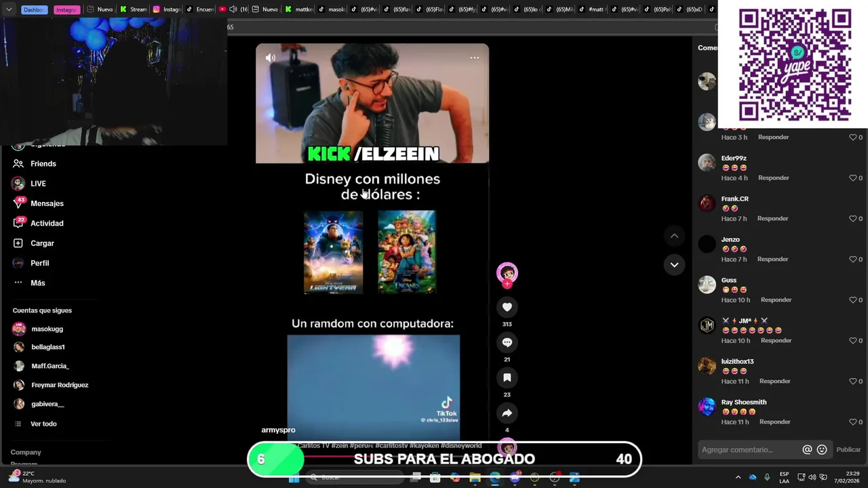
Task: Expand followed accounts with Ver todo
Action: [x=35, y=424]
